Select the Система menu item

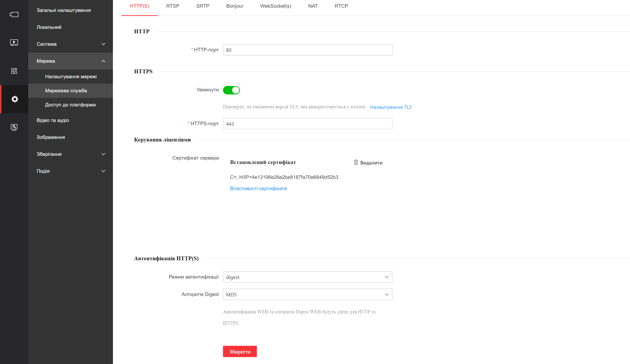click(x=71, y=44)
